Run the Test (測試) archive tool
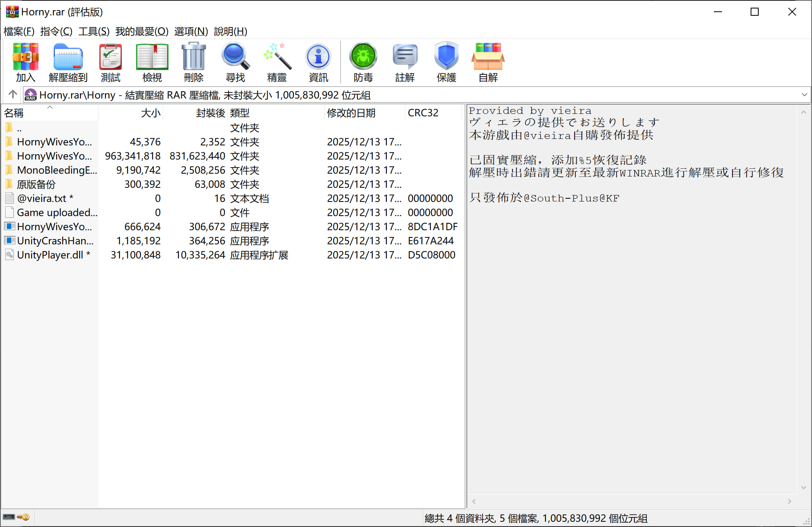 tap(110, 62)
